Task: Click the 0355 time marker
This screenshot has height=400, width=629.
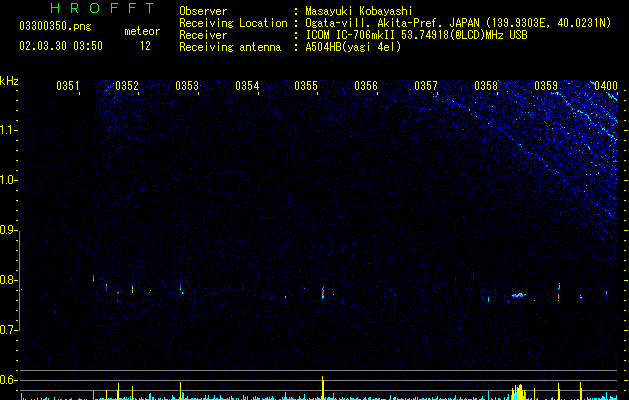Action: [x=306, y=86]
